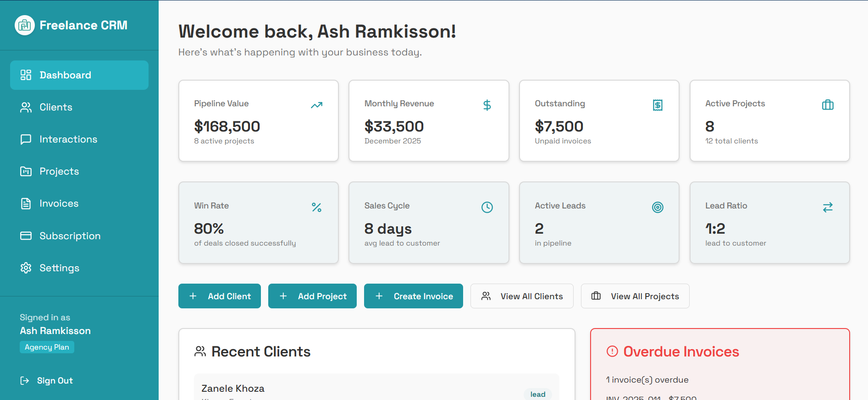Click the plus icon in Create Invoice button
The height and width of the screenshot is (400, 868).
click(x=379, y=296)
